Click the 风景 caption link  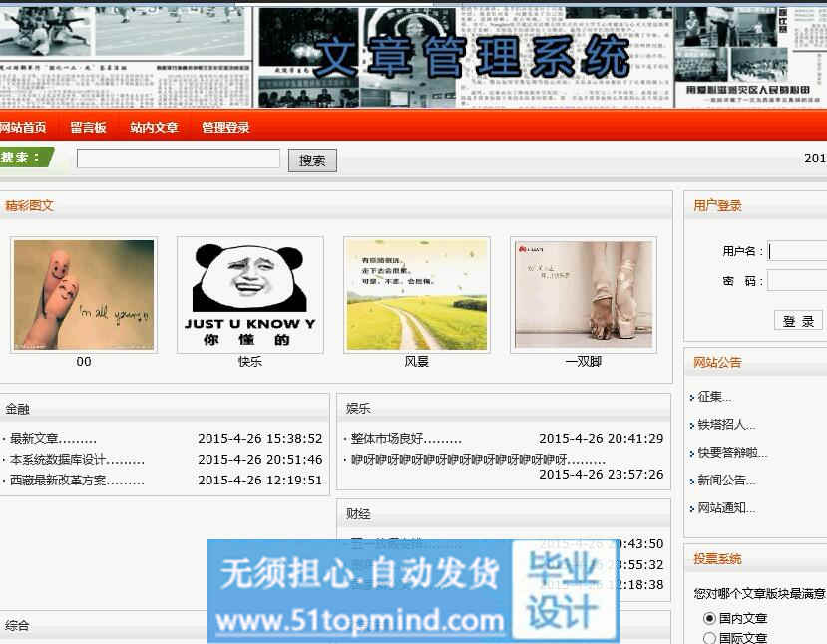point(417,362)
